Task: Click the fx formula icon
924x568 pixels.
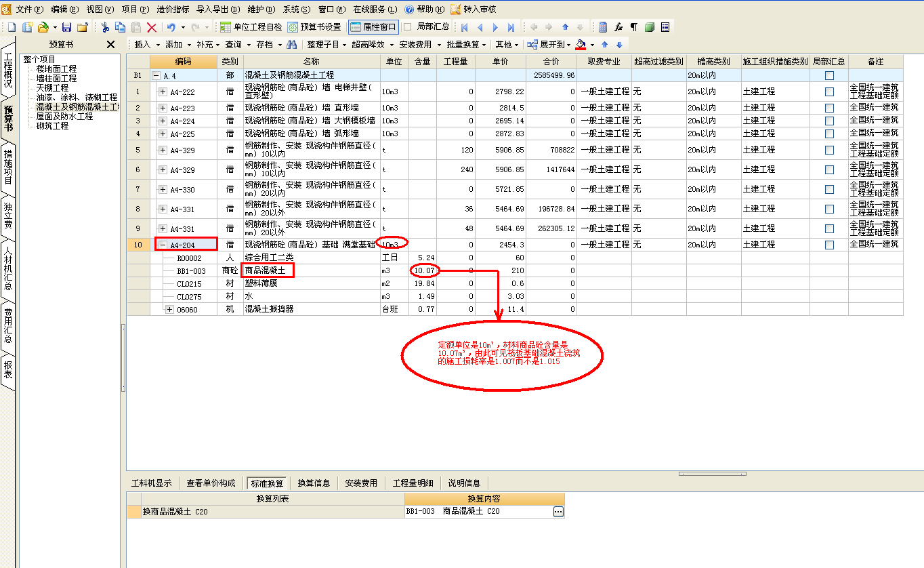Action: (618, 27)
